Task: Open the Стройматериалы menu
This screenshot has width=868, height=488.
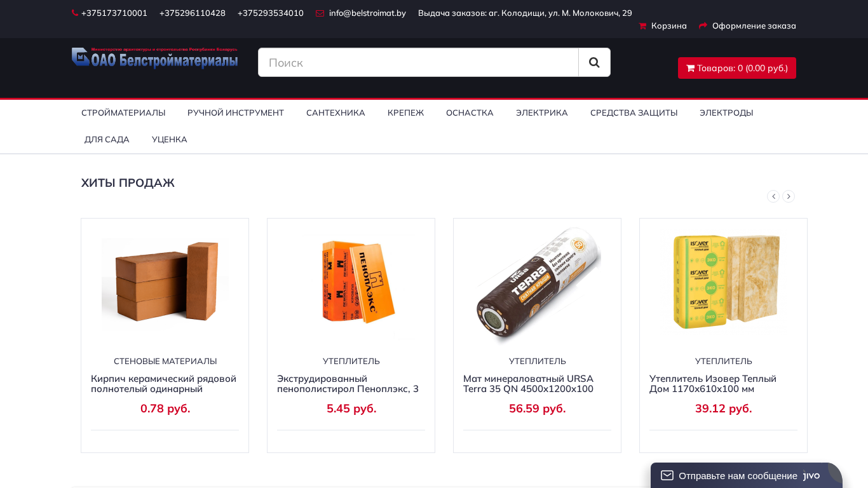Action: 123,112
